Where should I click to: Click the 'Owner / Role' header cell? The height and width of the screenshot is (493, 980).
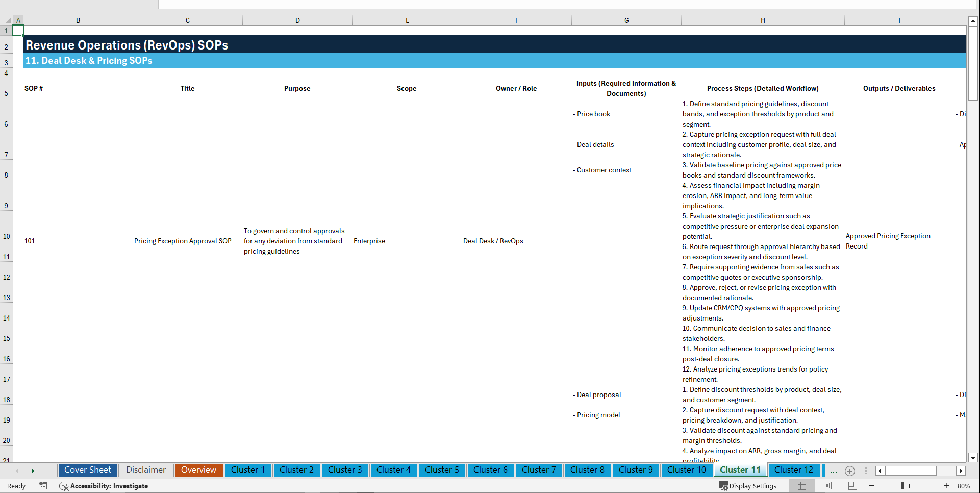(x=516, y=88)
